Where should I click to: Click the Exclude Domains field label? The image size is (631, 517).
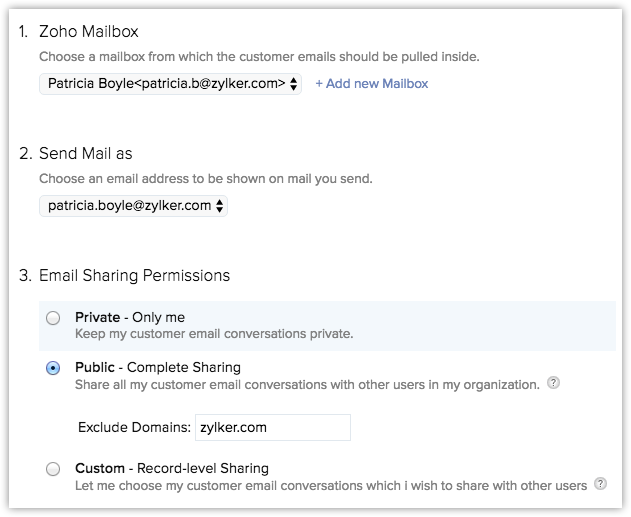[133, 427]
